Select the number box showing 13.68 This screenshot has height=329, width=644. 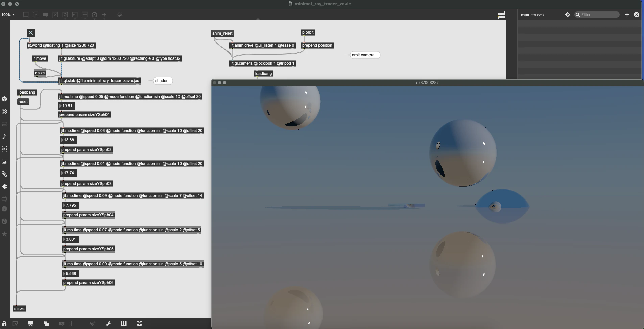(x=69, y=140)
